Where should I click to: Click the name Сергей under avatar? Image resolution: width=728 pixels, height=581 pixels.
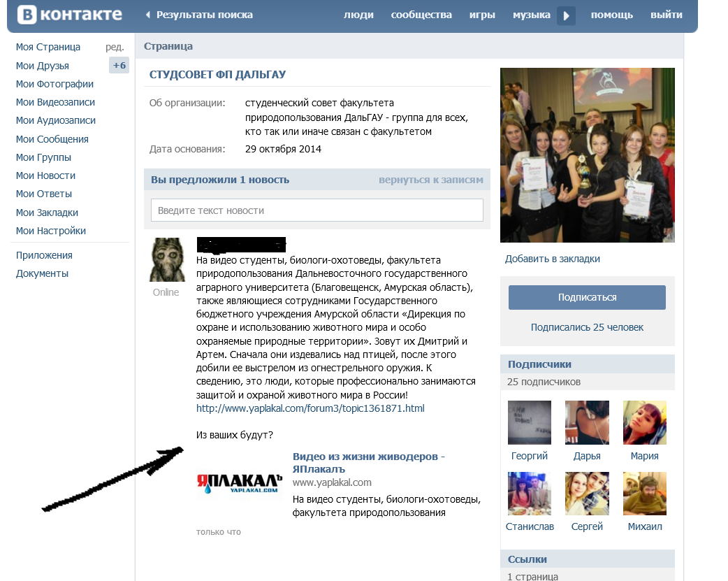click(x=587, y=526)
